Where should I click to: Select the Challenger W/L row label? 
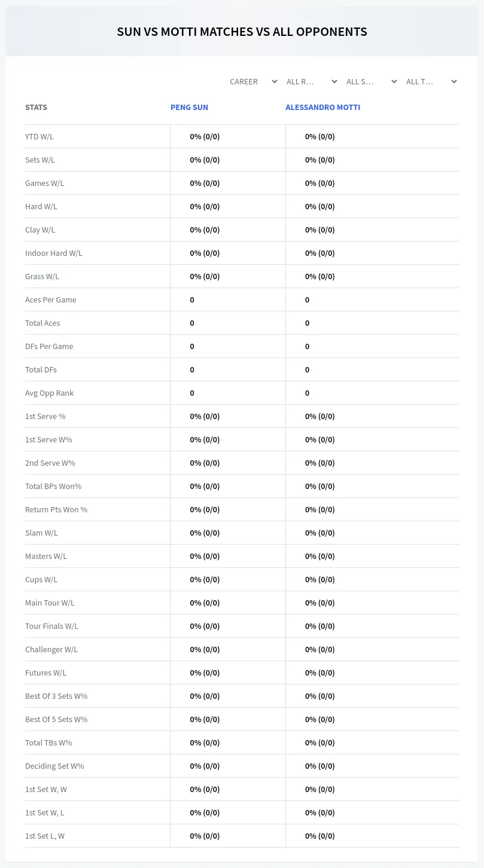point(51,649)
